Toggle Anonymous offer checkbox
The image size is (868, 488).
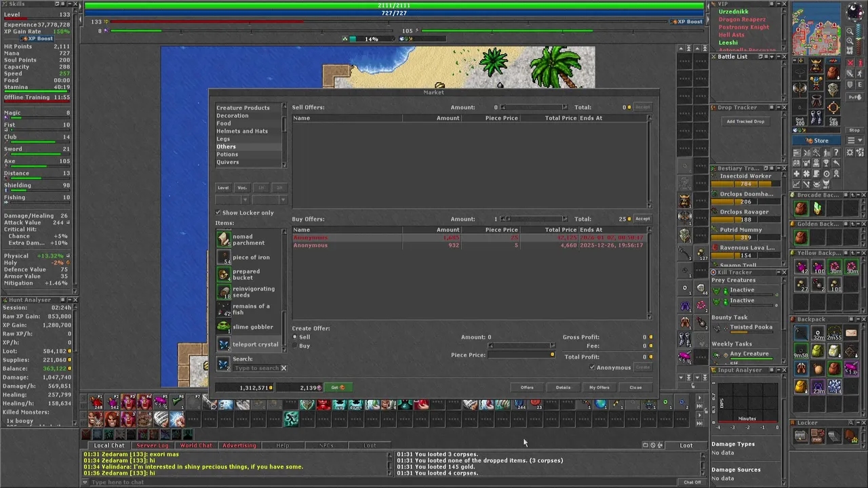[x=592, y=367]
